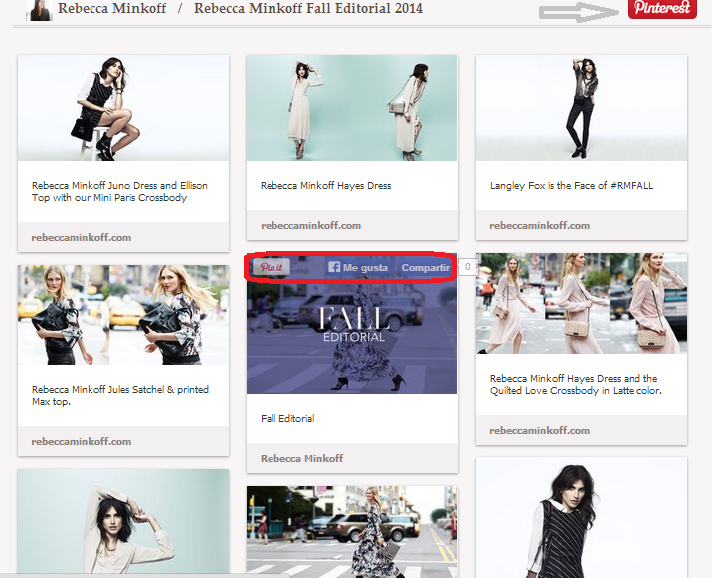Click the Mini Paris Crossbody link

[153, 198]
